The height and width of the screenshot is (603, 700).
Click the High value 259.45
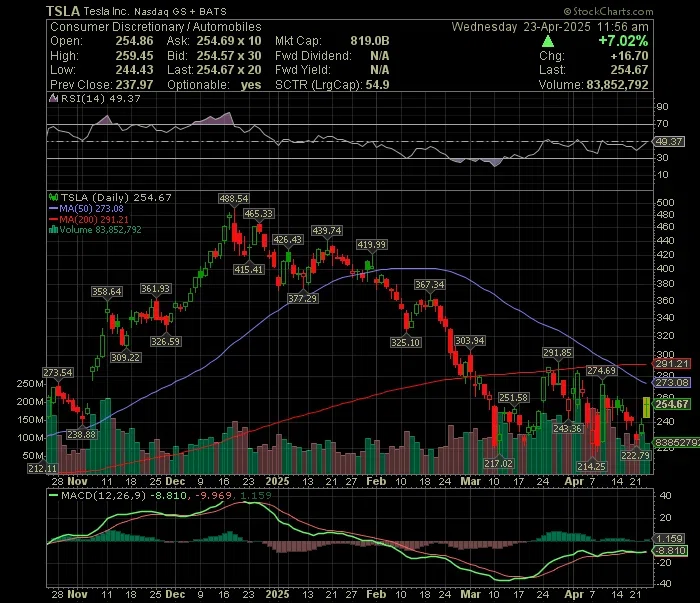click(x=134, y=56)
